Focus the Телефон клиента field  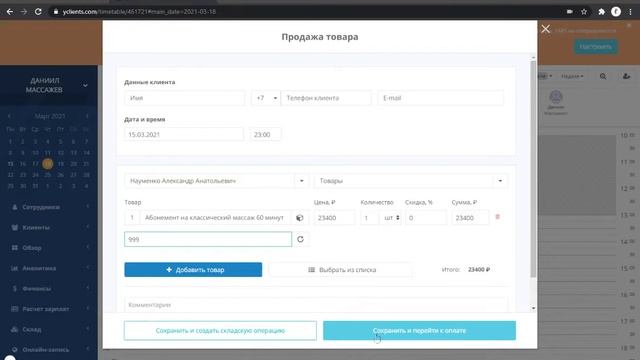pos(326,98)
